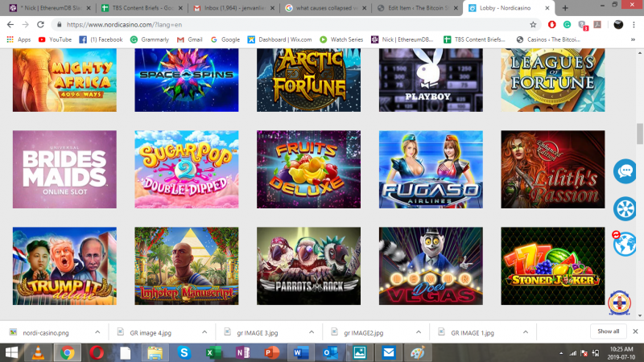The width and height of the screenshot is (644, 362).
Task: Open Arctic Fortune game thumbnail
Action: point(309,80)
